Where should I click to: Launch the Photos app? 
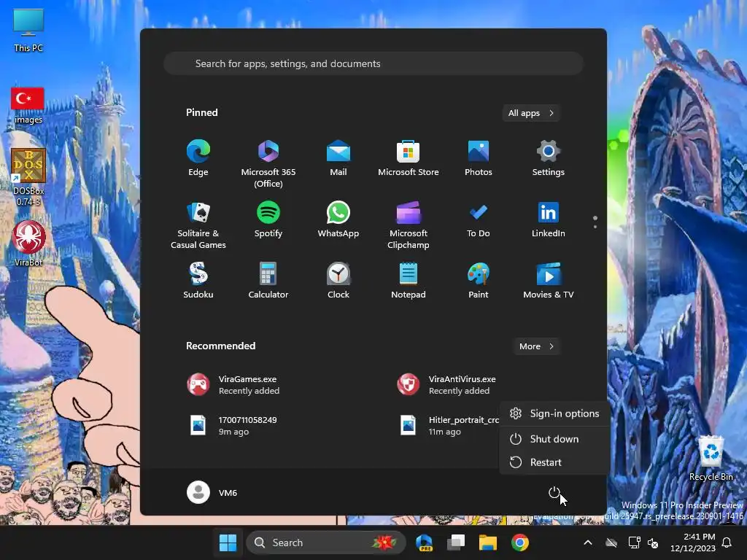[479, 158]
